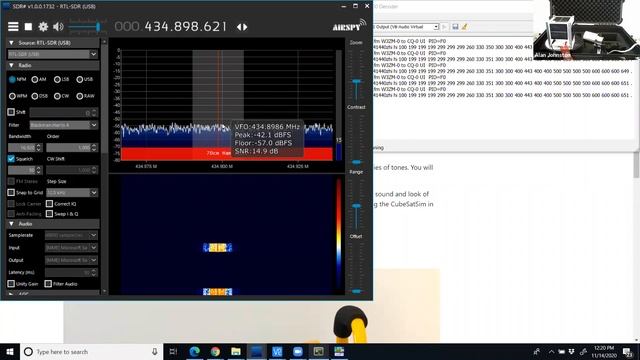Viewport: 640px width, 360px height.
Task: Collapse the Radio panel
Action: tap(11, 66)
